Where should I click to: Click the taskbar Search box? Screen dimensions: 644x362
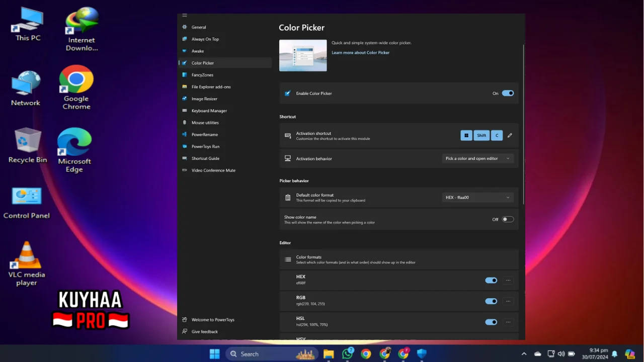tap(273, 354)
